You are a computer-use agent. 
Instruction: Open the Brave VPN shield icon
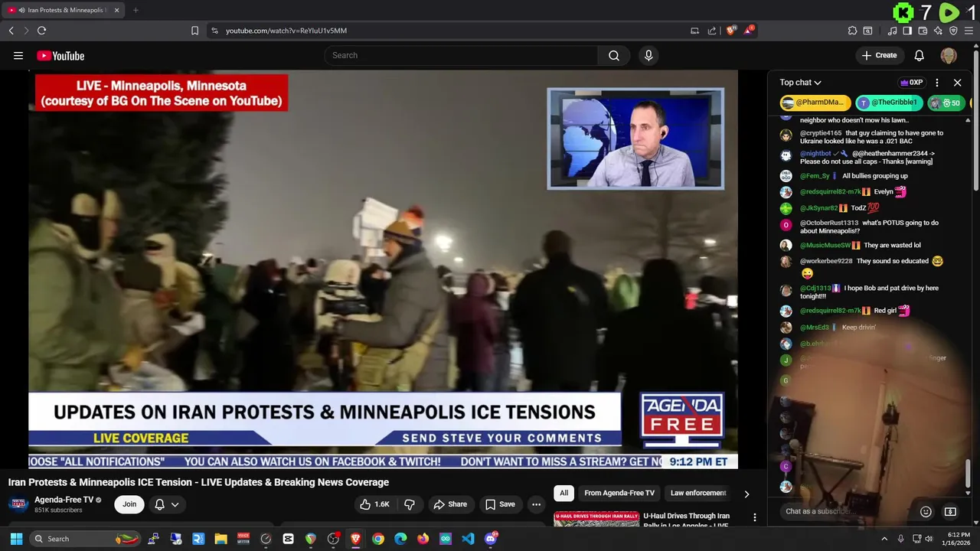point(953,31)
